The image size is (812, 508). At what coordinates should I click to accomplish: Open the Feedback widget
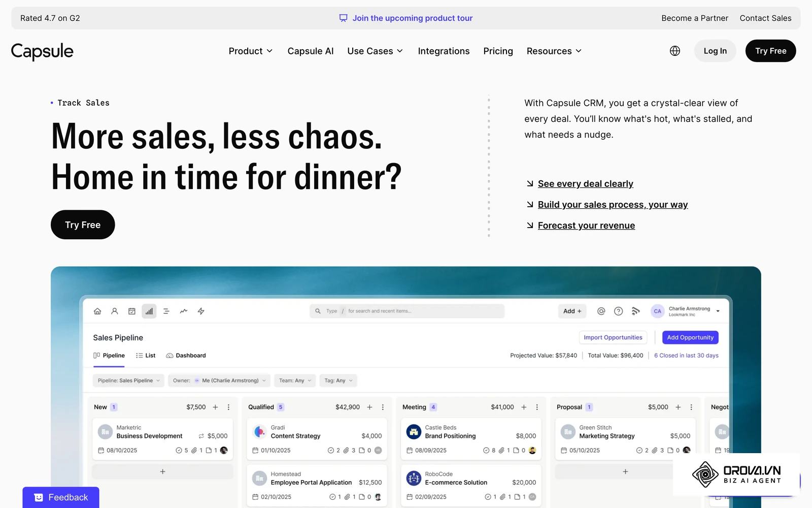pyautogui.click(x=61, y=497)
